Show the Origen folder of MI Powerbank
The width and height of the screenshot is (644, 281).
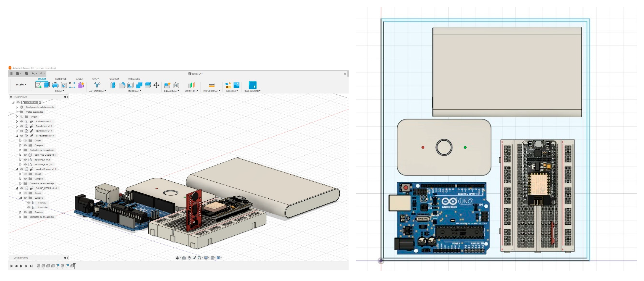[x=25, y=140]
